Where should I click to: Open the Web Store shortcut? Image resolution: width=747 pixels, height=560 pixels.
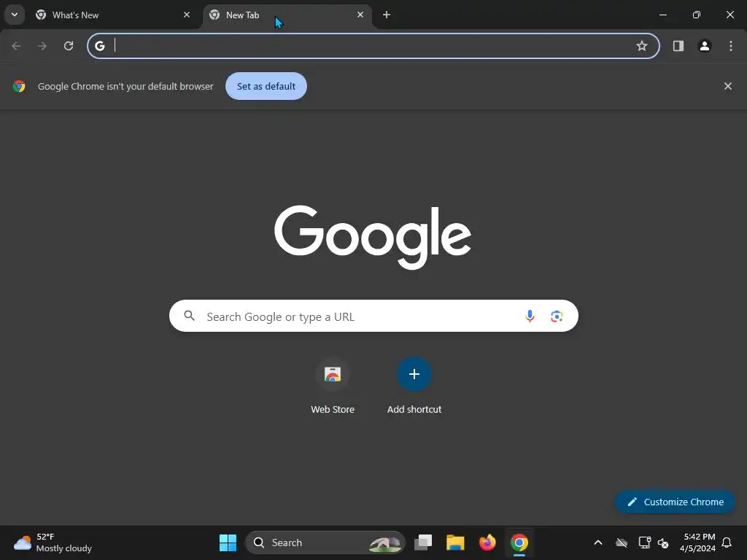click(333, 386)
